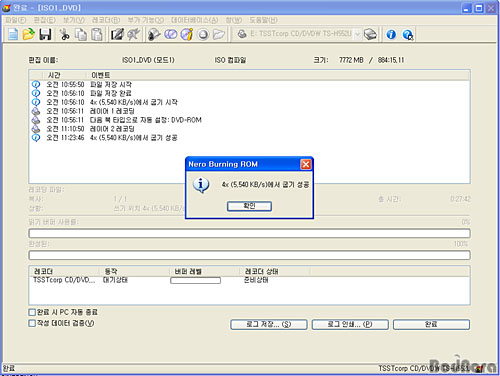500x376 pixels.
Task: Click the New compilation toolbar icon
Action: coord(13,34)
